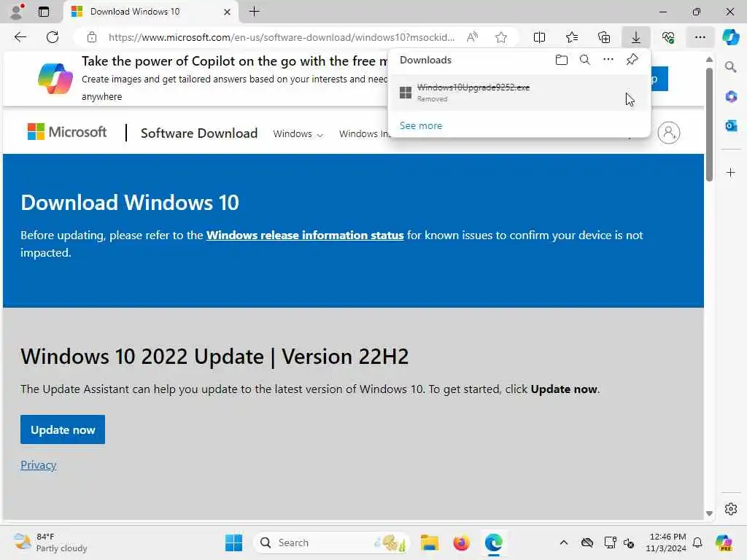Add a sidebar app with plus icon
The image size is (747, 560).
pos(730,172)
